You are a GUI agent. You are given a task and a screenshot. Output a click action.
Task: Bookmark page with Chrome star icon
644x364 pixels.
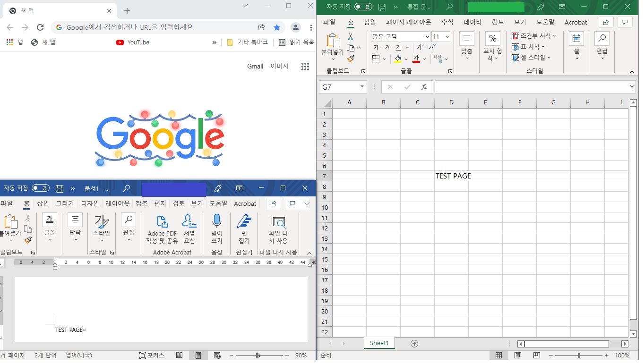click(x=277, y=27)
